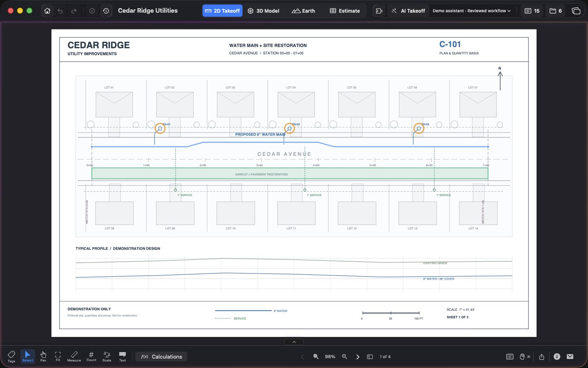Open the Estimate tab
Screen dimensions: 588x368
pyautogui.click(x=345, y=11)
